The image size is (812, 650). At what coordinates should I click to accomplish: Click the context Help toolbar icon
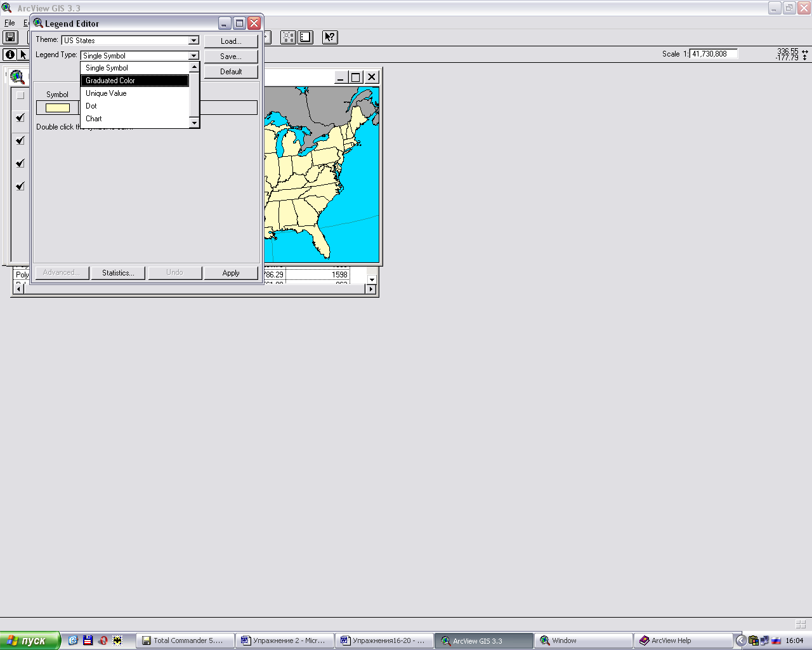point(330,37)
